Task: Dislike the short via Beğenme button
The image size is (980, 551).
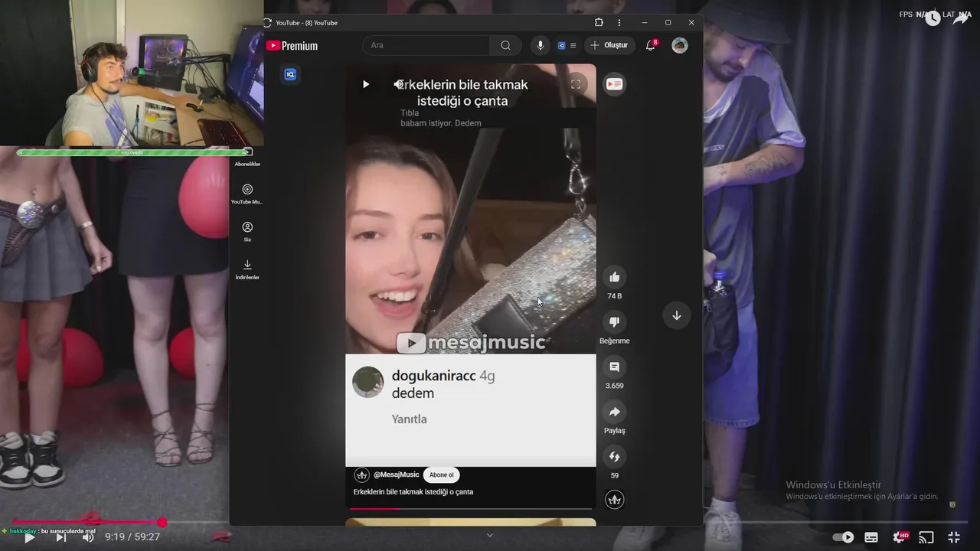Action: pyautogui.click(x=614, y=322)
